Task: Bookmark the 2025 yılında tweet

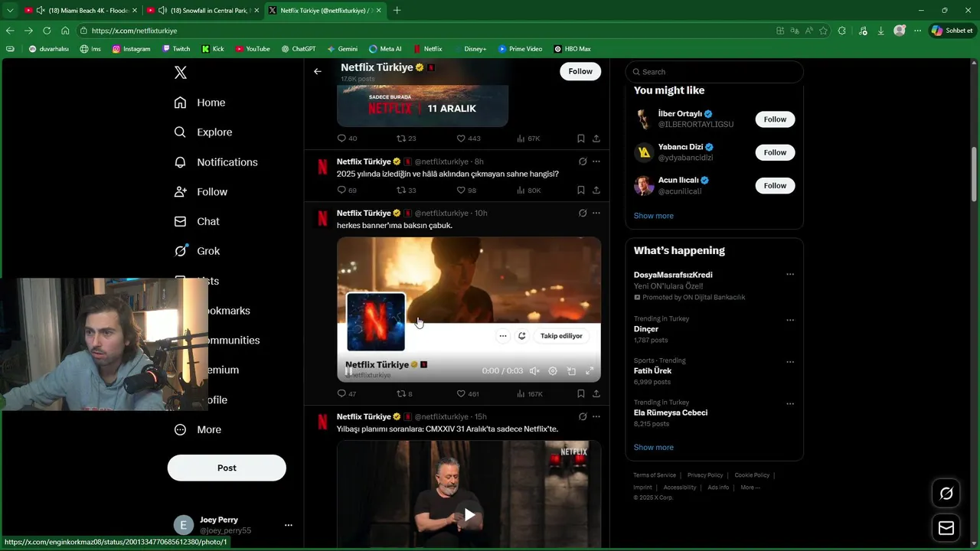Action: [x=580, y=190]
